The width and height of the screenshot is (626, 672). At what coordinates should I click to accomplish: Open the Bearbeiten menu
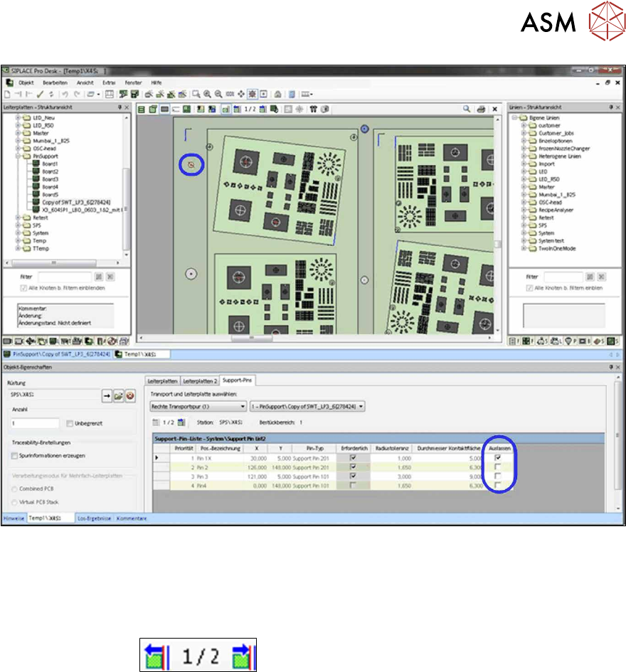(x=55, y=82)
